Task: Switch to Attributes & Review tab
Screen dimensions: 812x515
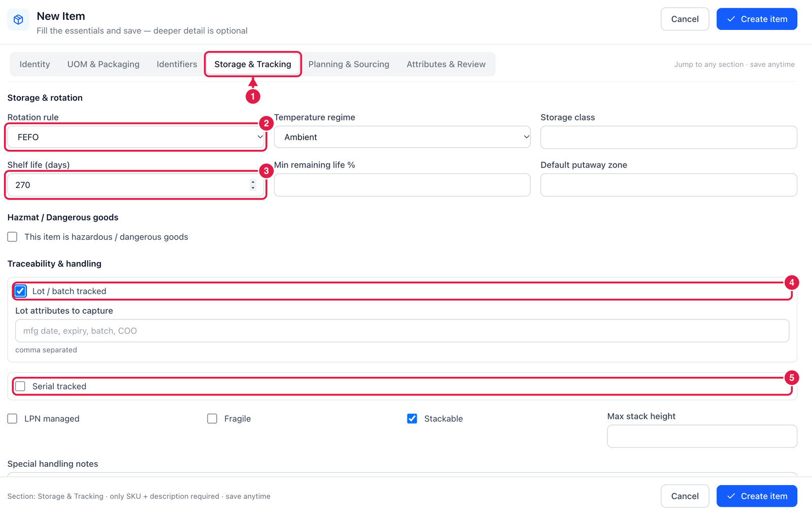Action: pos(446,65)
